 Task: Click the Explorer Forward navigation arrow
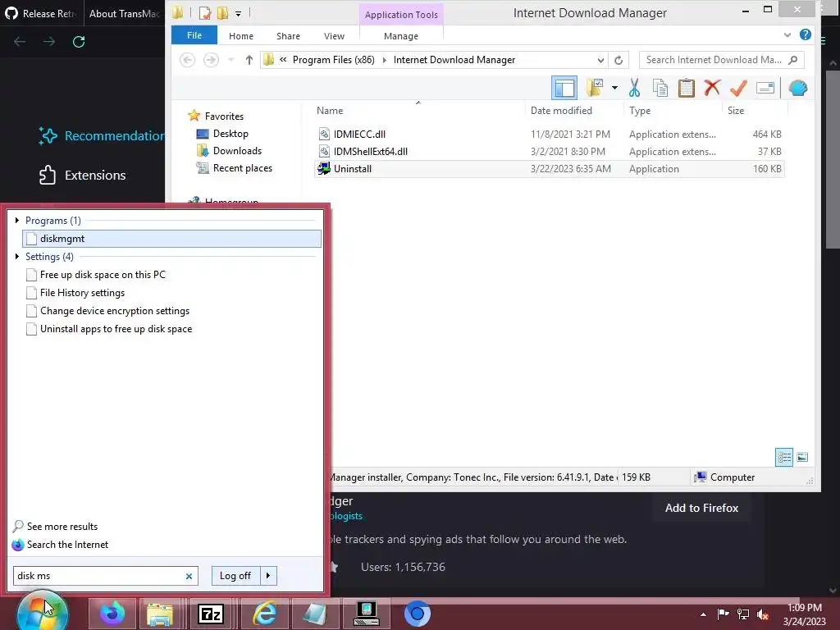pos(211,60)
